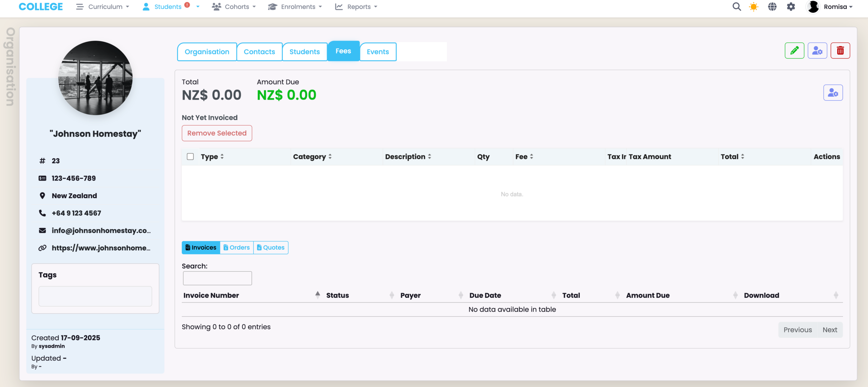
Task: Click the Next pagination button
Action: (x=829, y=330)
